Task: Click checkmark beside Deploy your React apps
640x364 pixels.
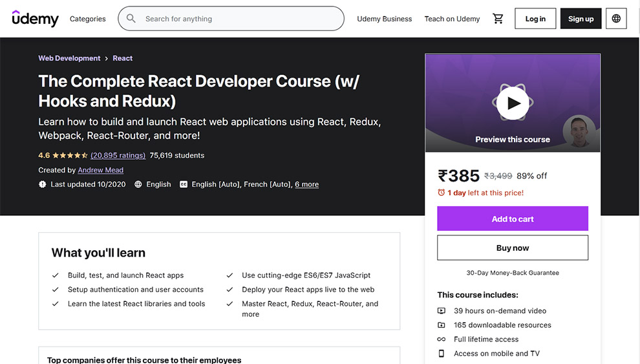Action: pyautogui.click(x=229, y=290)
